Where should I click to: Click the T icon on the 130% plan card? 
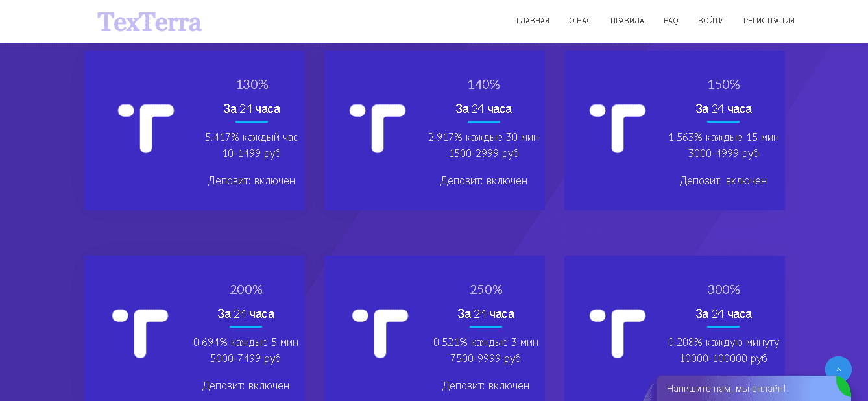click(x=147, y=128)
